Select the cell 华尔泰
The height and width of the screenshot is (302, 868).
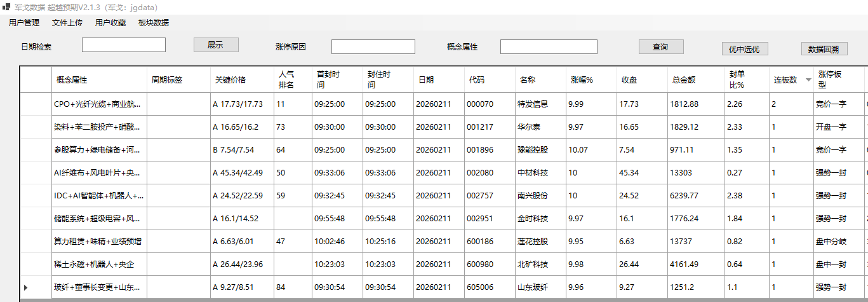tap(540, 127)
